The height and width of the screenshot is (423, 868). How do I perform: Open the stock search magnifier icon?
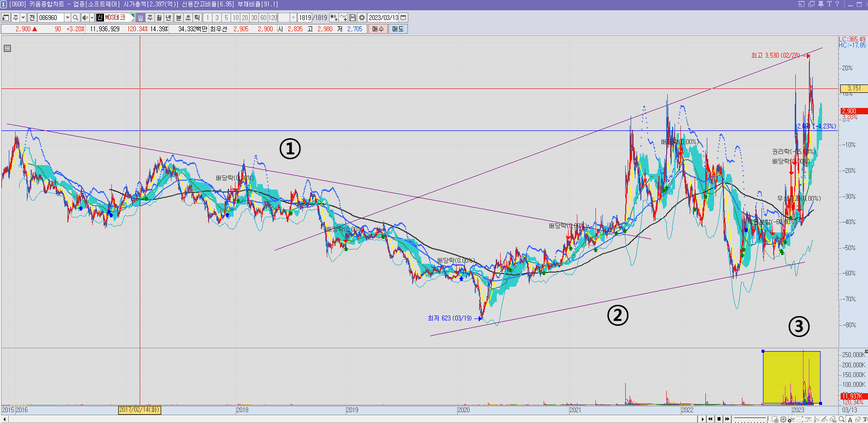coord(75,18)
